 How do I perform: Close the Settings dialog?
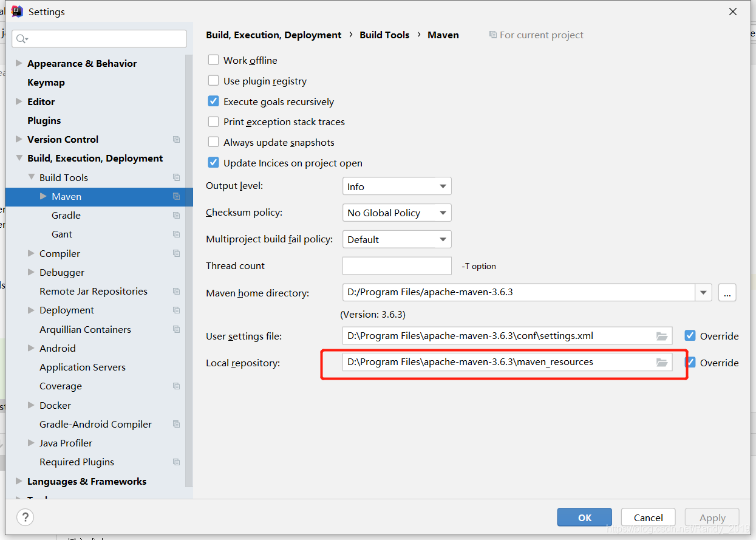pos(733,12)
